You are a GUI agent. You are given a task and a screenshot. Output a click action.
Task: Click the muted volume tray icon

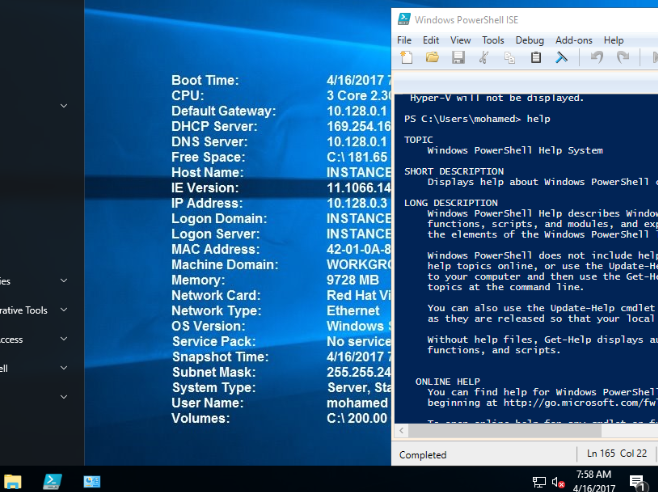(x=558, y=482)
